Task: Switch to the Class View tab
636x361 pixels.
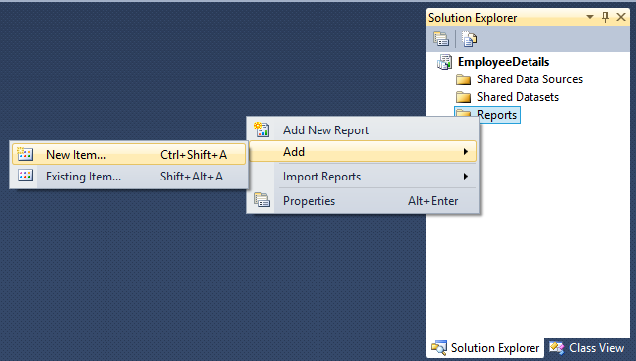Action: 587,348
